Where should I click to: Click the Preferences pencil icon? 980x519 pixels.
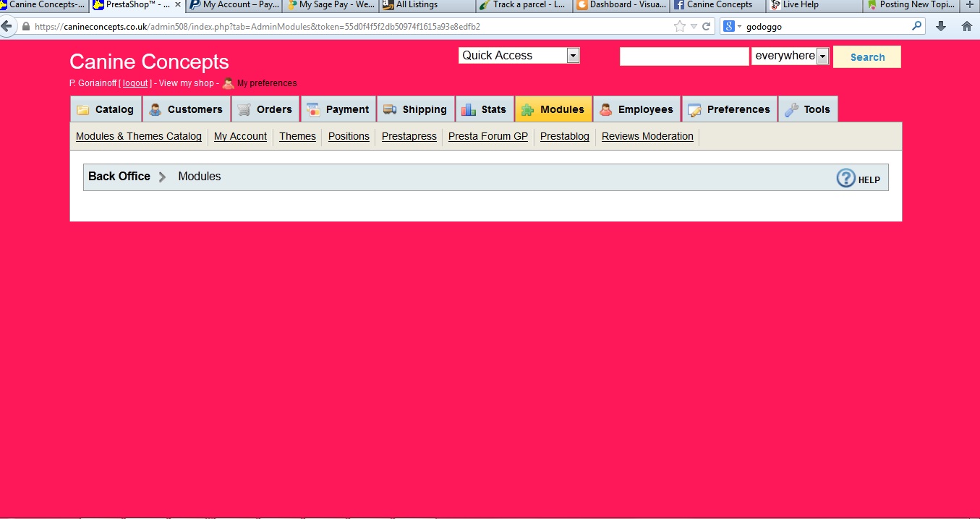[694, 110]
